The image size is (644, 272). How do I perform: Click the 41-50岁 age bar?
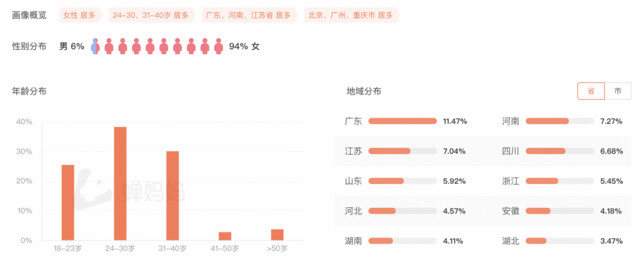(x=225, y=236)
